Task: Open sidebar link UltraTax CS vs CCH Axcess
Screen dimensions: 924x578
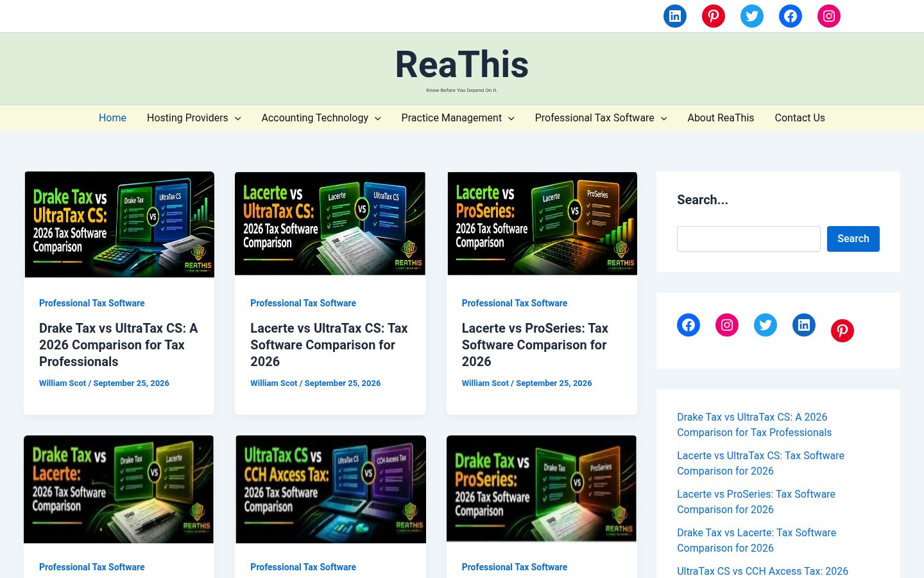Action: (762, 571)
